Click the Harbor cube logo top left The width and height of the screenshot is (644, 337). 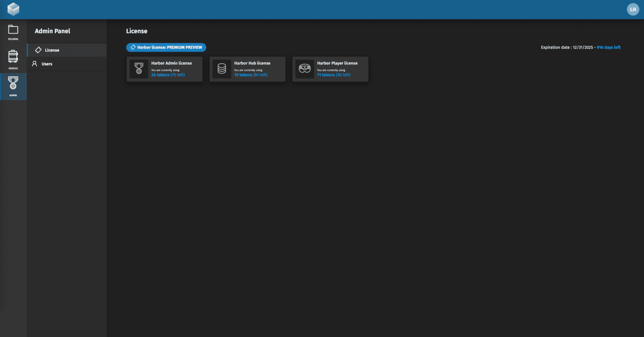[13, 9]
